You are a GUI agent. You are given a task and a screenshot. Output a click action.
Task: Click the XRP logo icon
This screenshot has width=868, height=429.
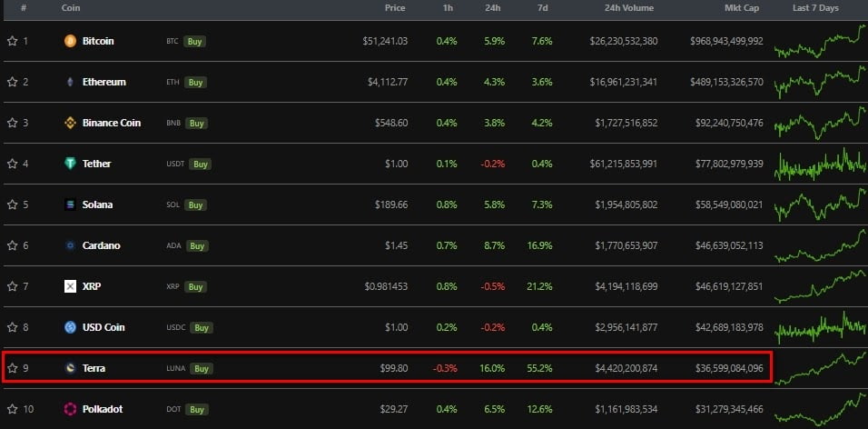coord(70,286)
